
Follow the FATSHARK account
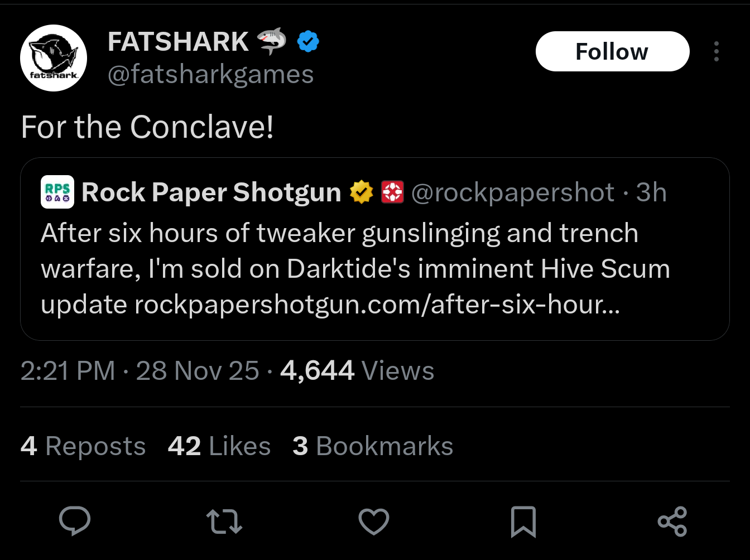click(x=612, y=51)
